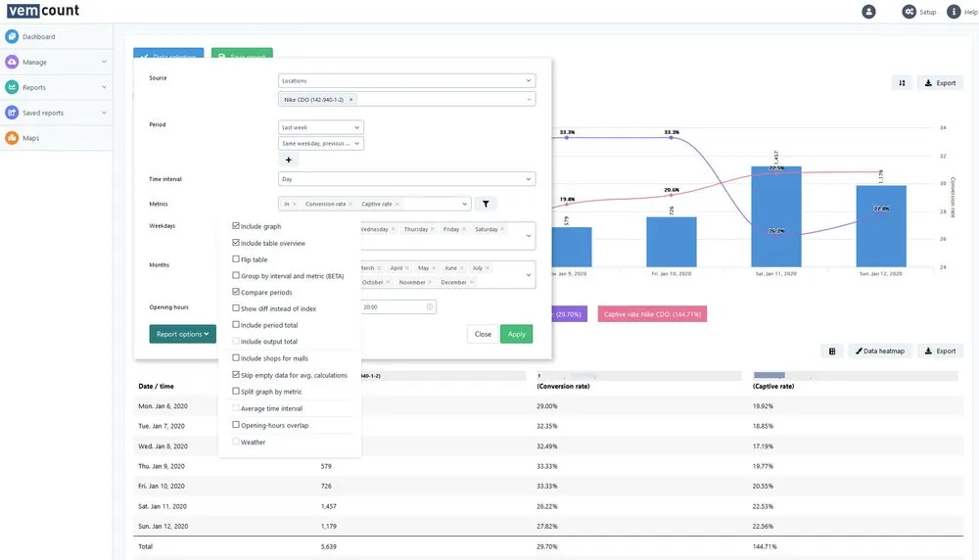Enable Flip table checkbox
Viewport: 979px width, 560px height.
[x=236, y=258]
